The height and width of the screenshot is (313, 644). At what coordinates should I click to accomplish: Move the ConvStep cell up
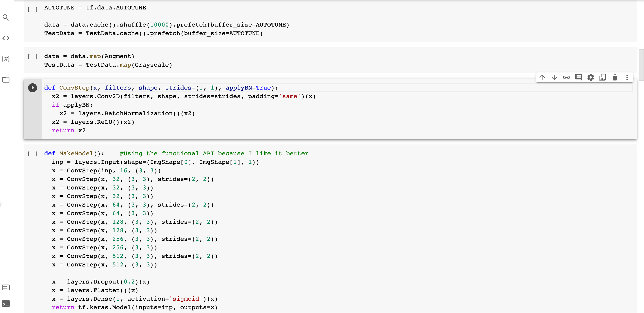(x=542, y=78)
